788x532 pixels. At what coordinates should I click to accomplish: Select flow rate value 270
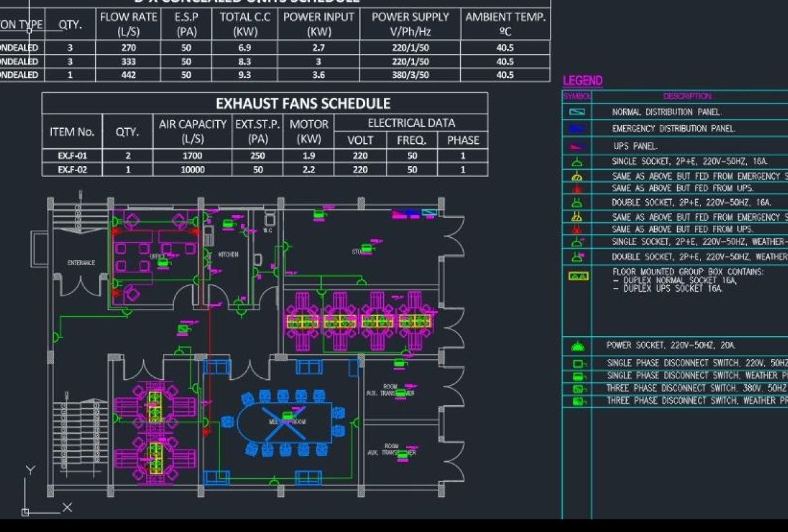(x=128, y=48)
